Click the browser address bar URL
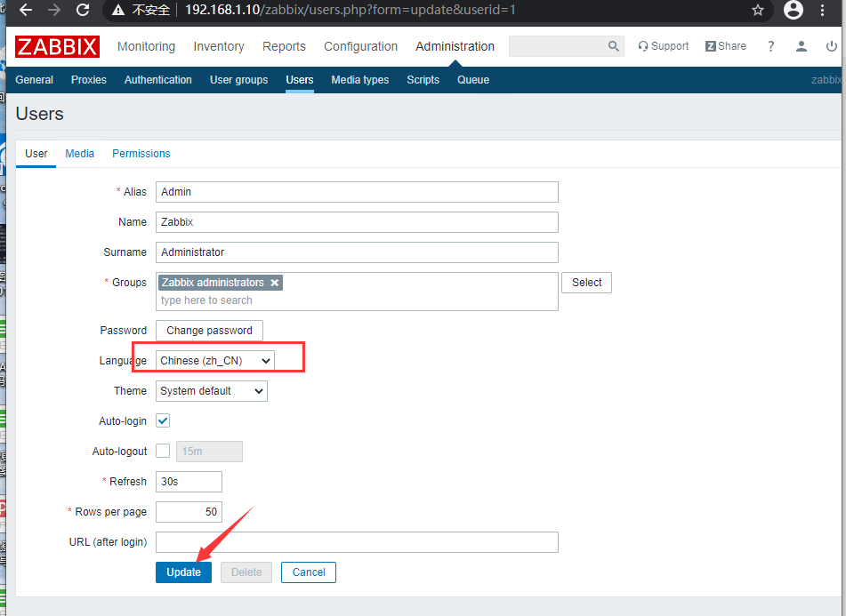The width and height of the screenshot is (846, 616). click(x=350, y=10)
